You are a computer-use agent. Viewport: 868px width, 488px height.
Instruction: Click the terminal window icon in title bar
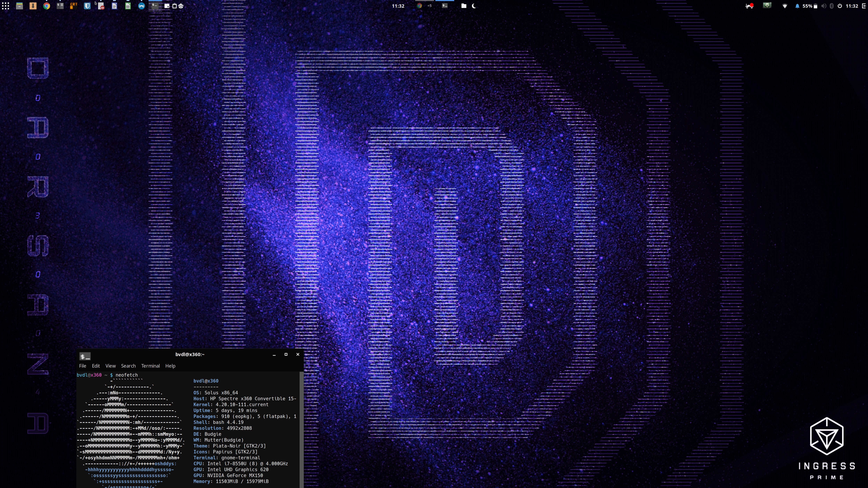[85, 356]
